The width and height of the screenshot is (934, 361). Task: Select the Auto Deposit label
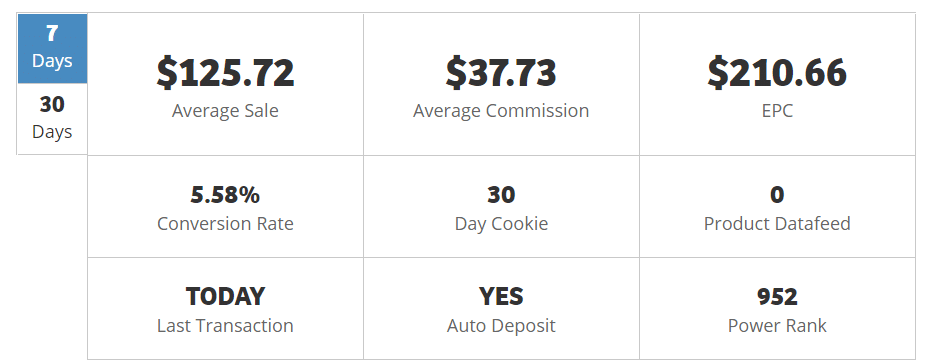pos(501,326)
